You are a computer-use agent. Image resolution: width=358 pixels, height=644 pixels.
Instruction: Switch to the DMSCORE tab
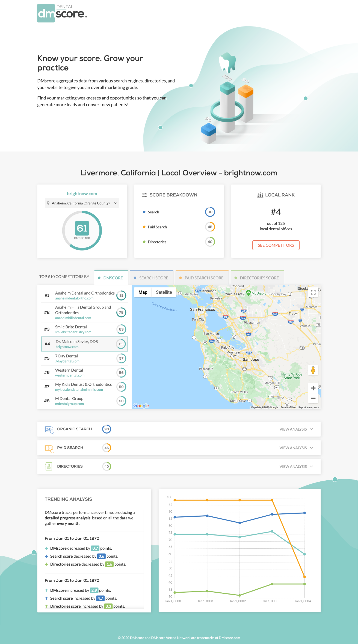tap(111, 278)
